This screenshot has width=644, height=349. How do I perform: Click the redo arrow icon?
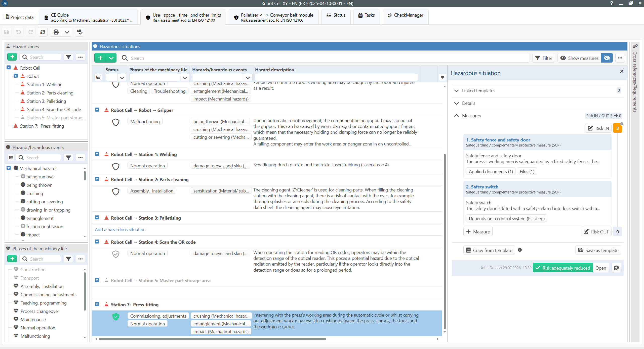[x=31, y=32]
